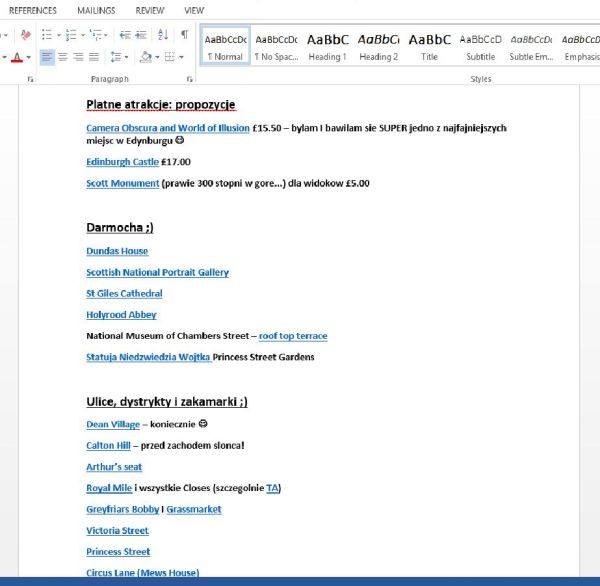Follow the Edinburgh Castle hyperlink

click(122, 162)
